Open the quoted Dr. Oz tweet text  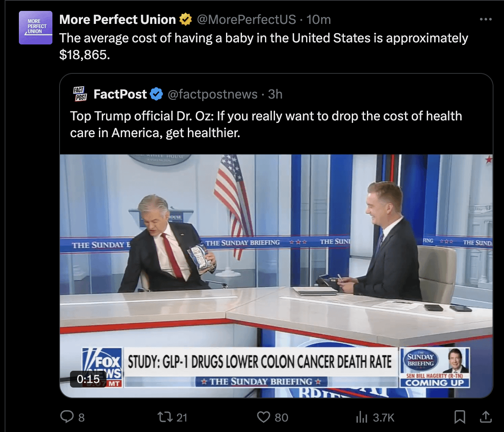266,124
